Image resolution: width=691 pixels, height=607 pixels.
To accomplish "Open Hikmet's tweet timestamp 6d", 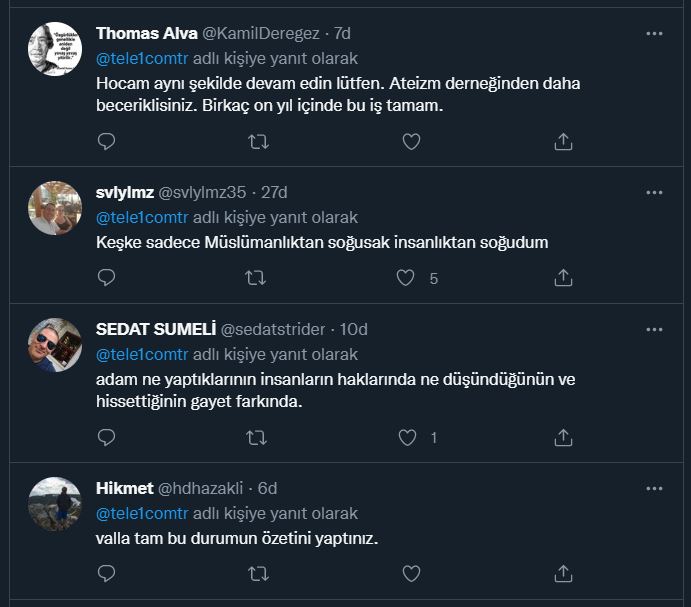I will [x=267, y=488].
